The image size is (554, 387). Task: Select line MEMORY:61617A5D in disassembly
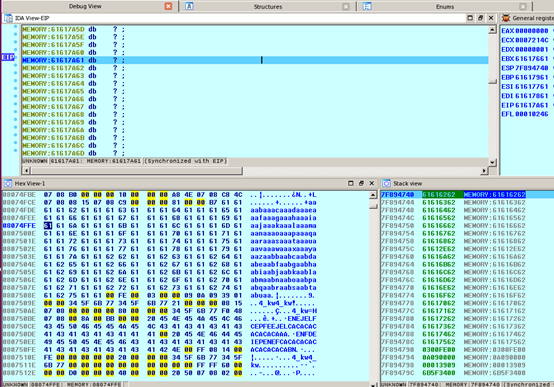point(255,29)
